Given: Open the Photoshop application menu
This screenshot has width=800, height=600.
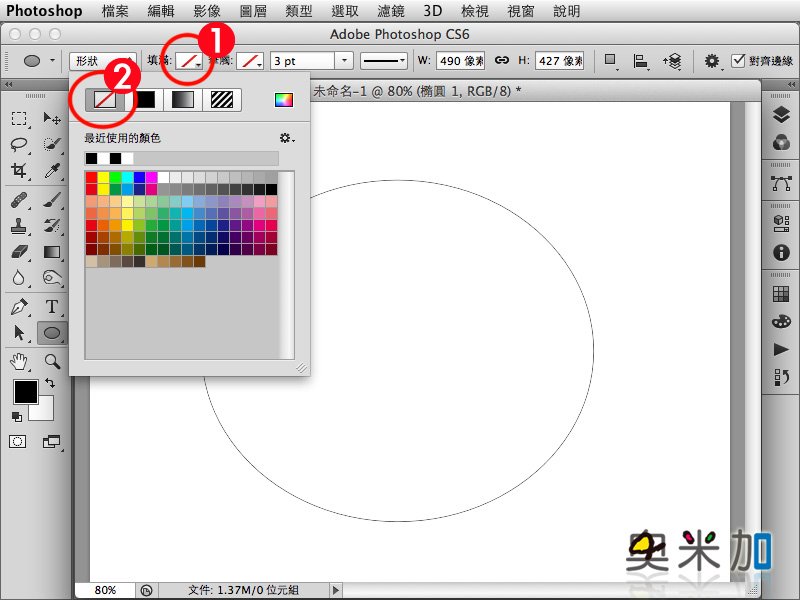Looking at the screenshot, I should 44,11.
